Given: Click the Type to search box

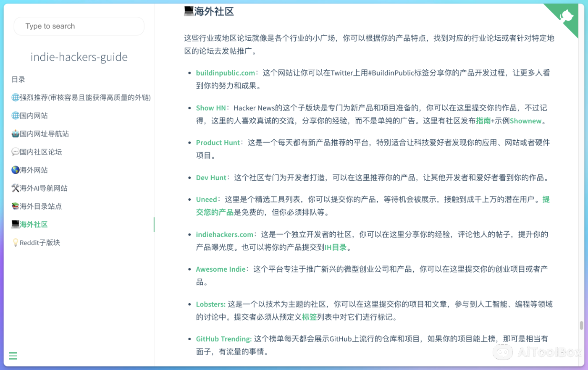Looking at the screenshot, I should click(x=79, y=26).
